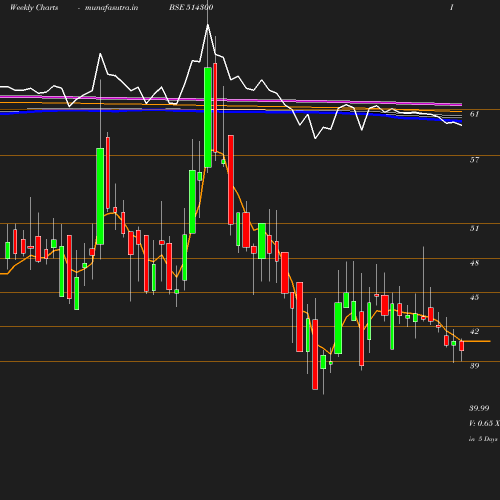Click the price axis label 42

pyautogui.click(x=474, y=331)
